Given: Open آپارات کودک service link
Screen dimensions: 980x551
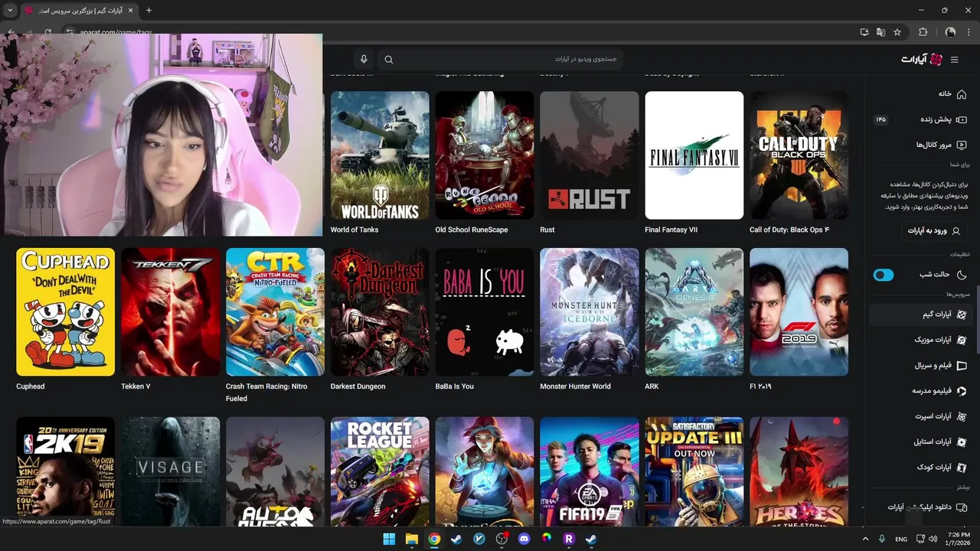Looking at the screenshot, I should point(921,467).
